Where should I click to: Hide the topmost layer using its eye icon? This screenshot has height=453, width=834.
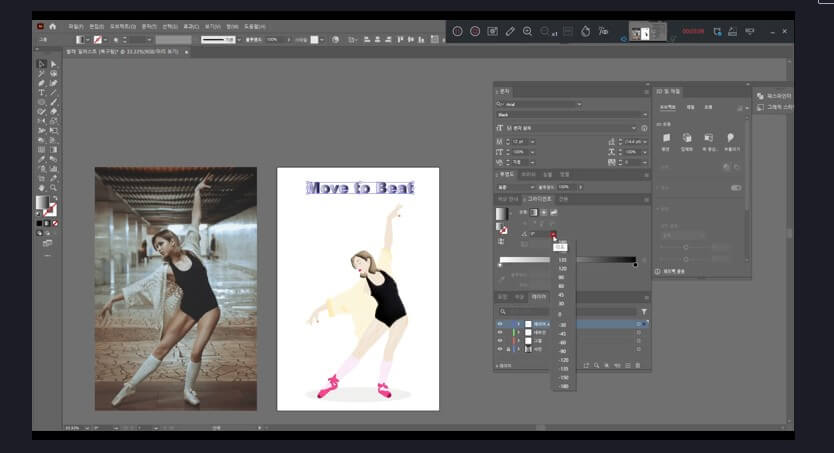501,324
